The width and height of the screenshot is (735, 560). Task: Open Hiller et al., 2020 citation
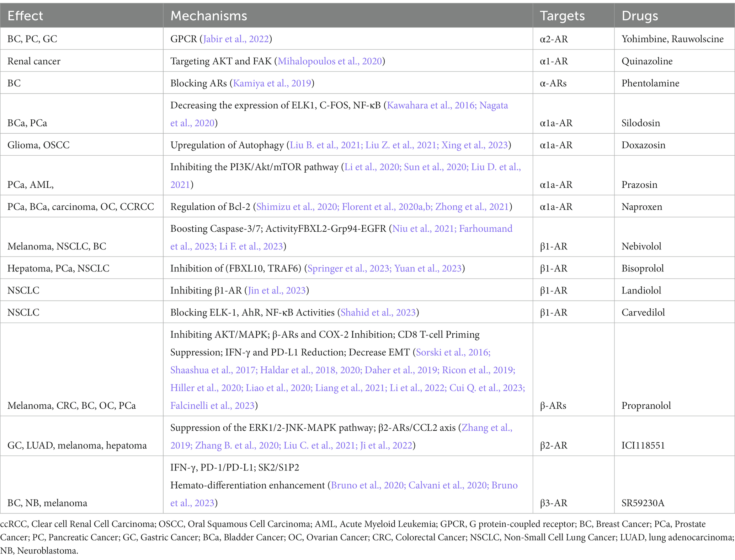pyautogui.click(x=206, y=388)
